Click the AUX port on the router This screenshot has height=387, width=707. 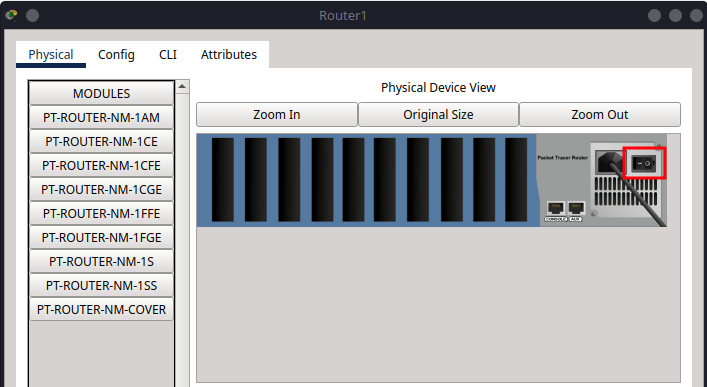click(576, 208)
